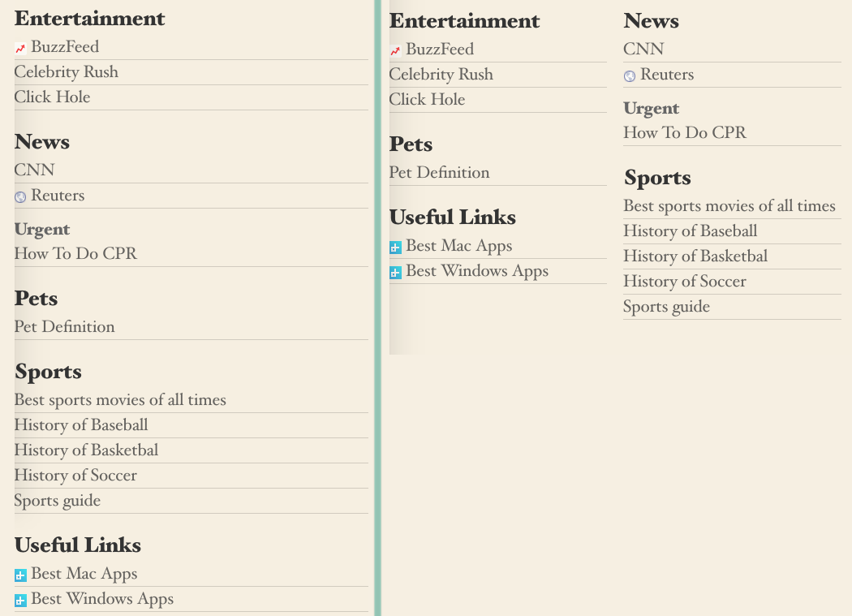Click the Useful Links heading in the two-column layout
The height and width of the screenshot is (616, 852).
[x=453, y=218]
